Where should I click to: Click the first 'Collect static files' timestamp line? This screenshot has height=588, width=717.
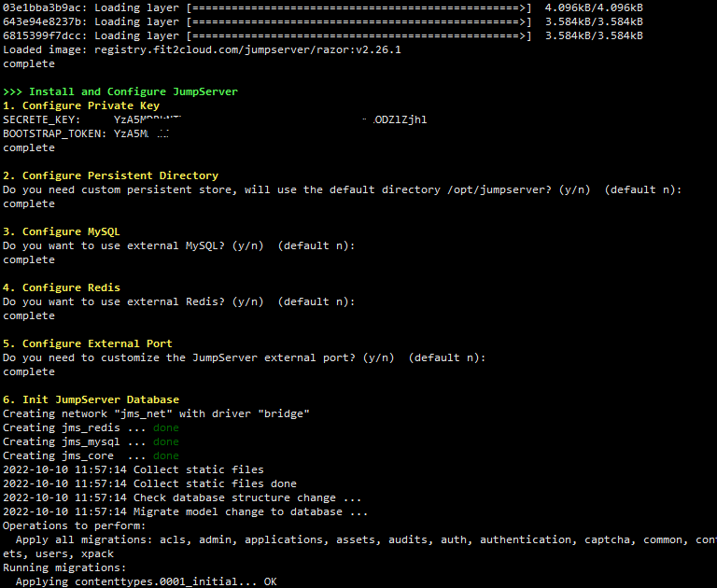click(x=134, y=470)
